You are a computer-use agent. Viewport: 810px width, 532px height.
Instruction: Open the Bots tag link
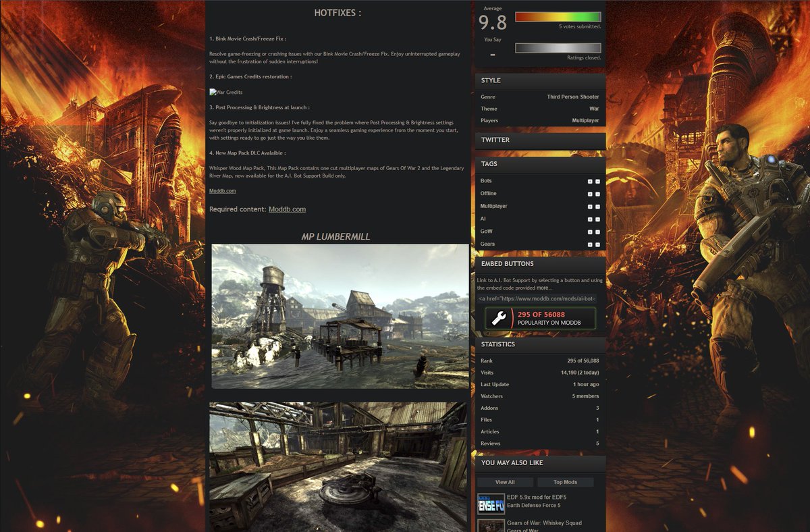point(486,181)
